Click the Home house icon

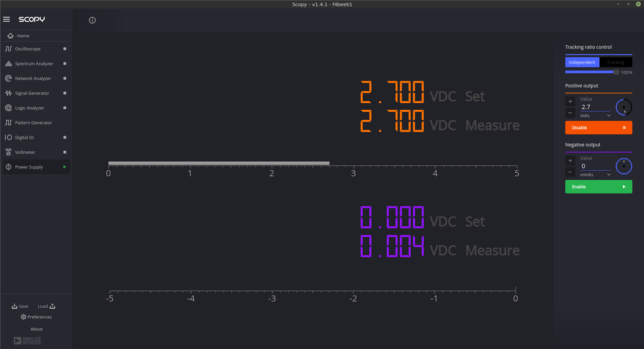[10, 36]
